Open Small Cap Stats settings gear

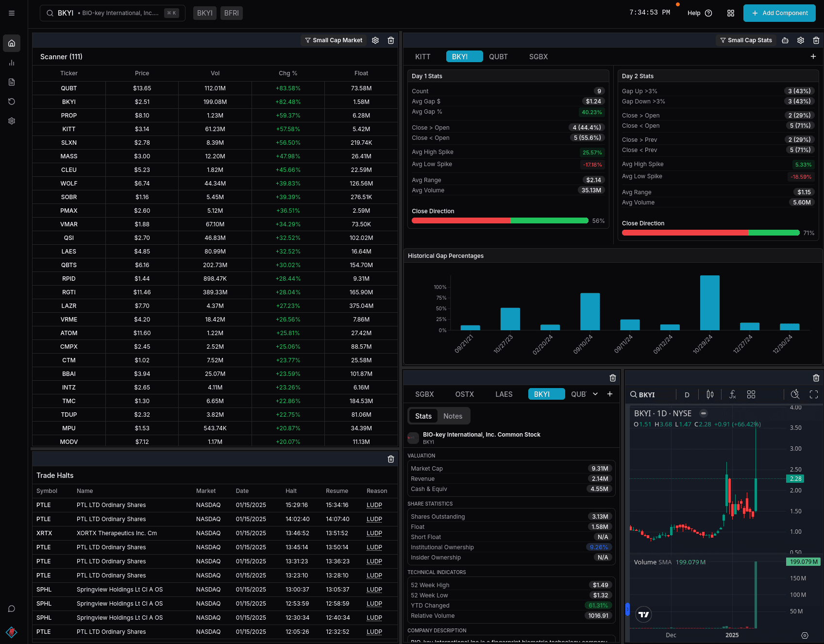coord(801,40)
